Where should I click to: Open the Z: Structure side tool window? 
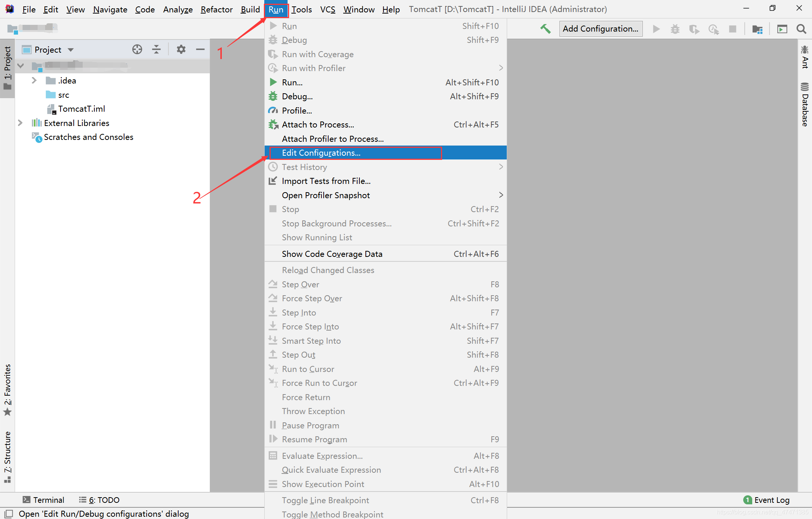click(x=7, y=457)
